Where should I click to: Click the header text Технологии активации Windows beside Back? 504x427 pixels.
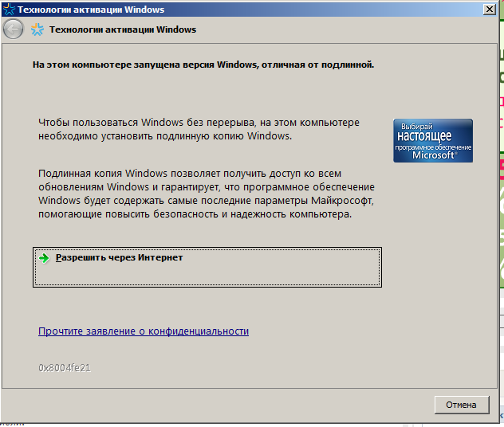pyautogui.click(x=123, y=29)
